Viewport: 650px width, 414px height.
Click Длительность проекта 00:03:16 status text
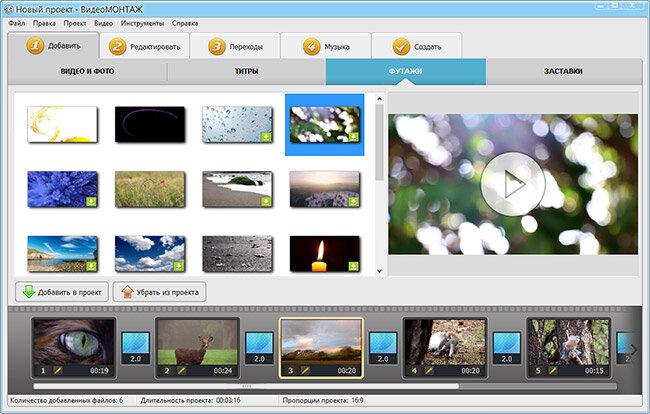coord(190,400)
